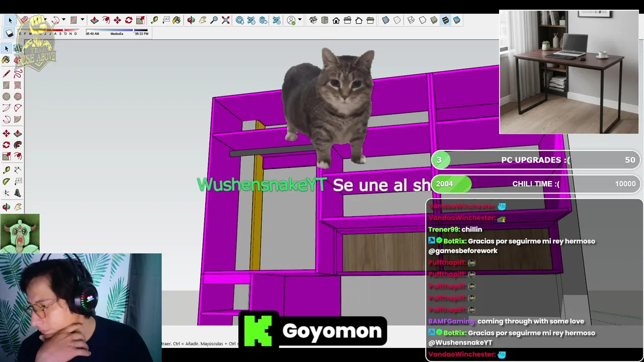Screen dimensions: 644x362
Task: Click 'BAMFGaming' username in chat
Action: 451,321
